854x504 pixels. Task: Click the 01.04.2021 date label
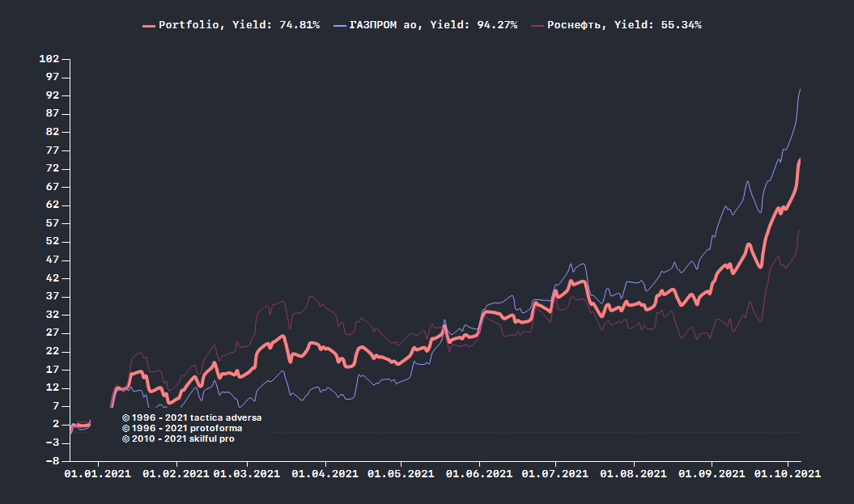pyautogui.click(x=325, y=474)
